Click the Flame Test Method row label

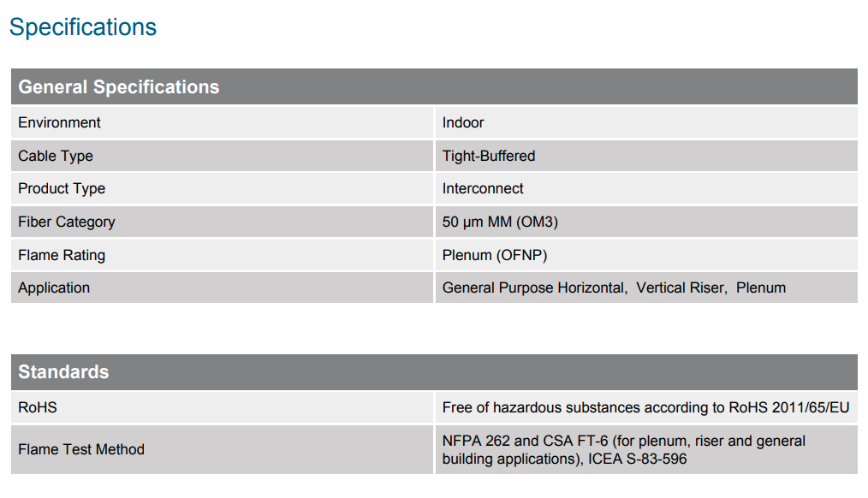81,449
